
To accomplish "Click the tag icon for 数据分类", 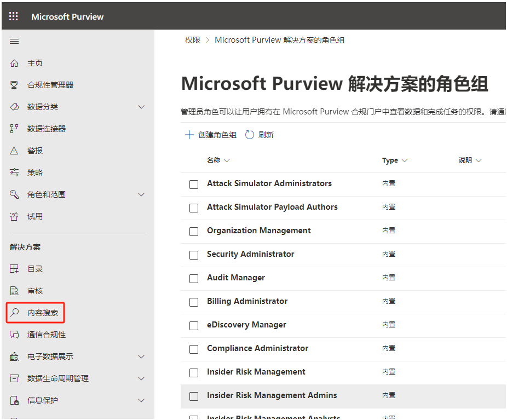I will tap(14, 107).
